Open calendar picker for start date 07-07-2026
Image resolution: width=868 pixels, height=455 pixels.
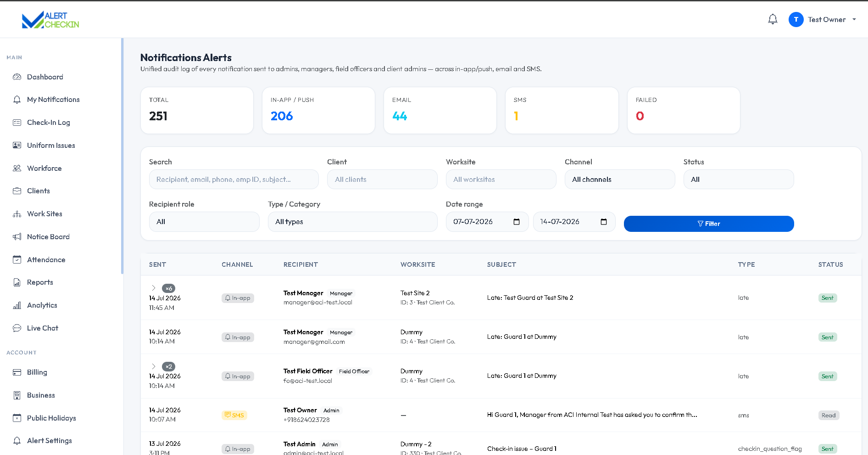tap(517, 222)
